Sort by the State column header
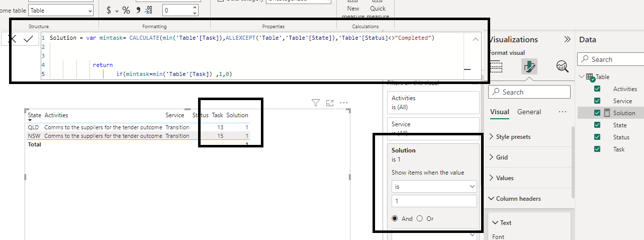The height and width of the screenshot is (240, 644). pos(35,115)
